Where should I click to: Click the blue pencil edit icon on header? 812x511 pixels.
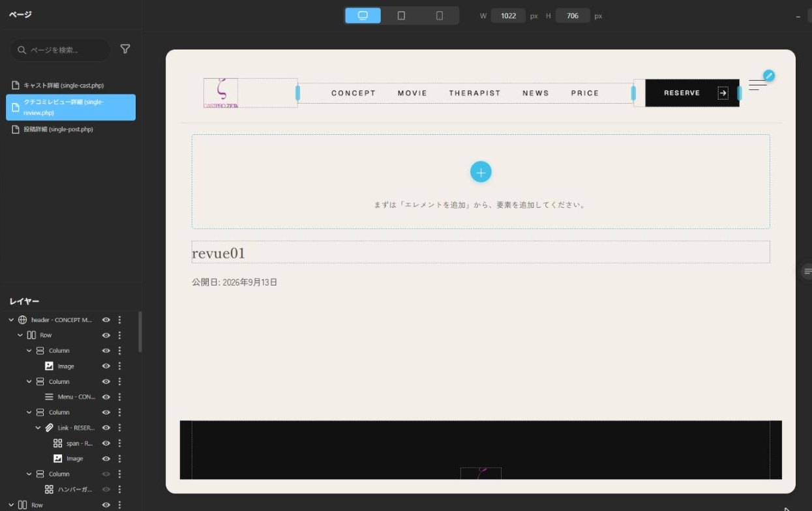click(x=769, y=76)
